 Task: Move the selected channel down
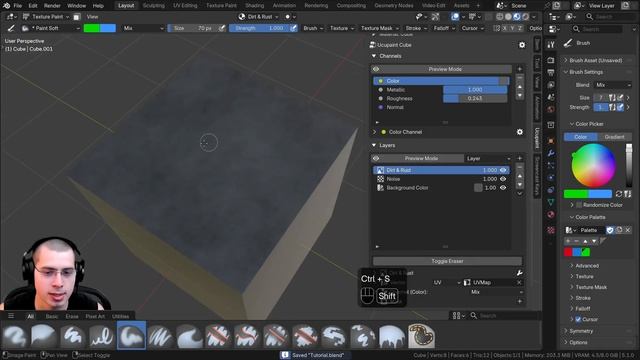click(x=520, y=95)
